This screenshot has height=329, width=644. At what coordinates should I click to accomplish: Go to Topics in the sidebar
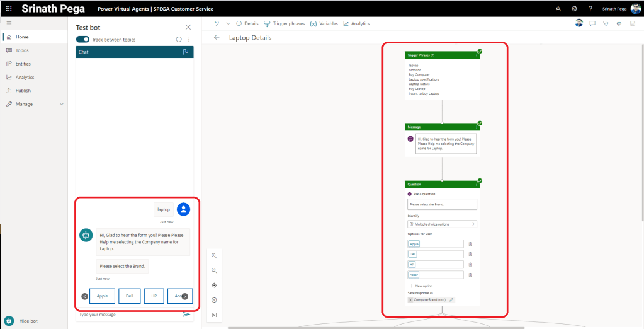point(22,50)
